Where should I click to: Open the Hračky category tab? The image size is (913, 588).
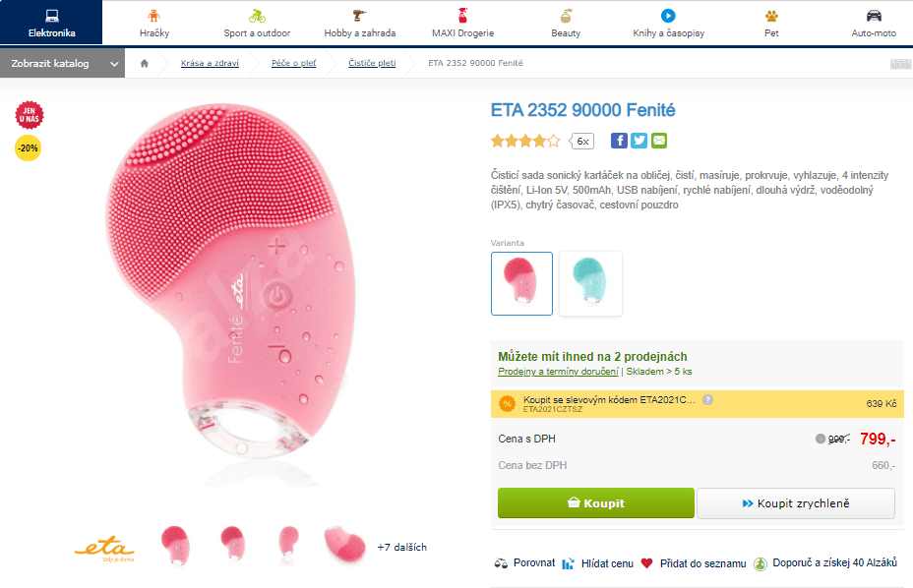(x=154, y=24)
